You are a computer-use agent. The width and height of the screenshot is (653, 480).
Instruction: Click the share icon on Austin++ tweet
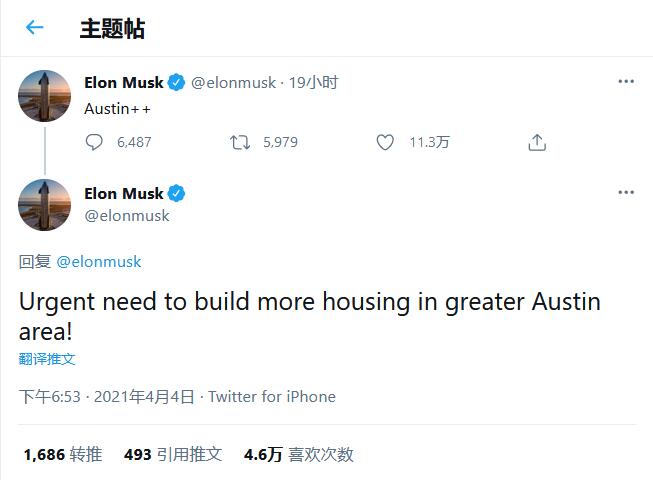coord(537,142)
